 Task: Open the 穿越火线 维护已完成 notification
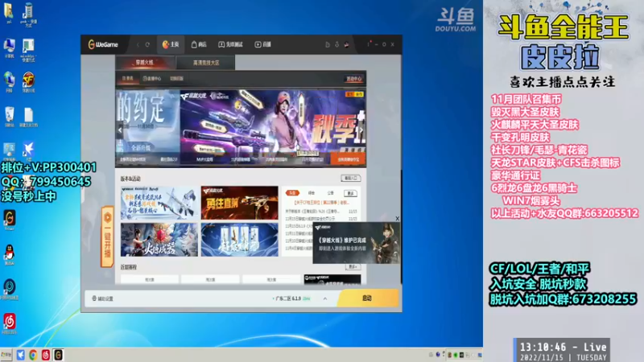(x=356, y=243)
